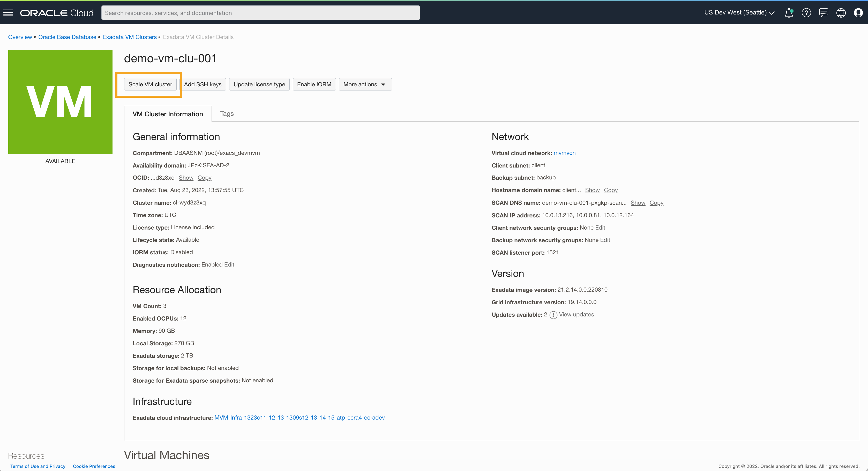The image size is (868, 471).
Task: Click the Enable IORM button
Action: point(314,84)
